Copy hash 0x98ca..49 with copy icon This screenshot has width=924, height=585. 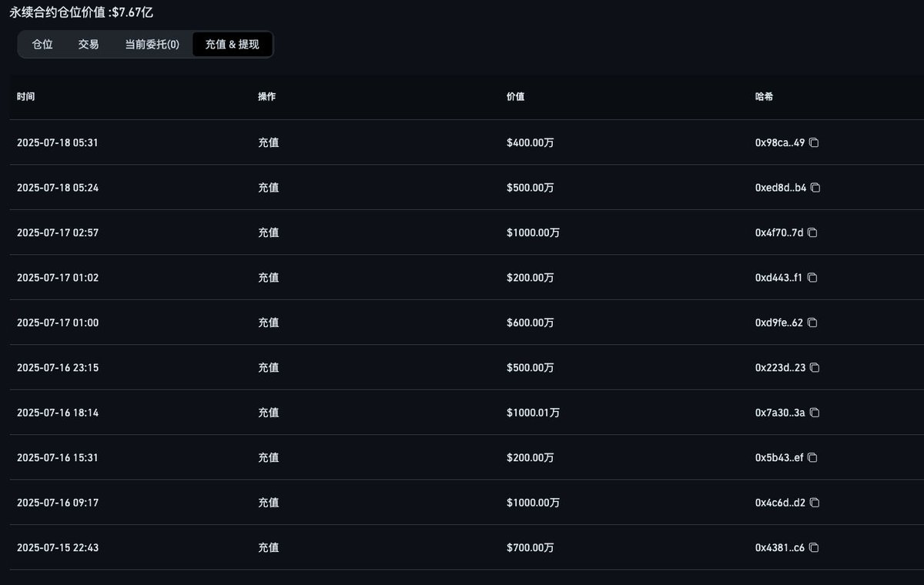coord(814,142)
